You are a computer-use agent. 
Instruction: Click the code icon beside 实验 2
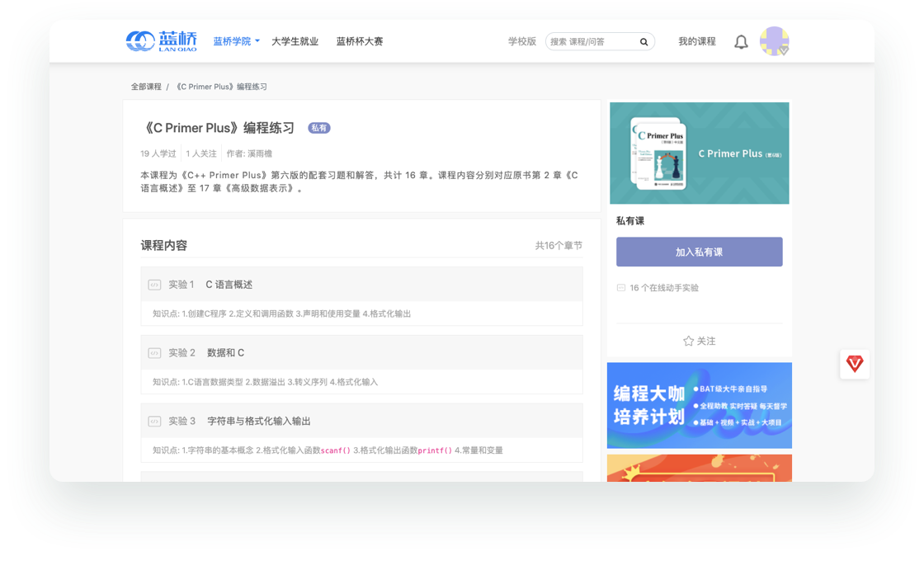point(154,353)
